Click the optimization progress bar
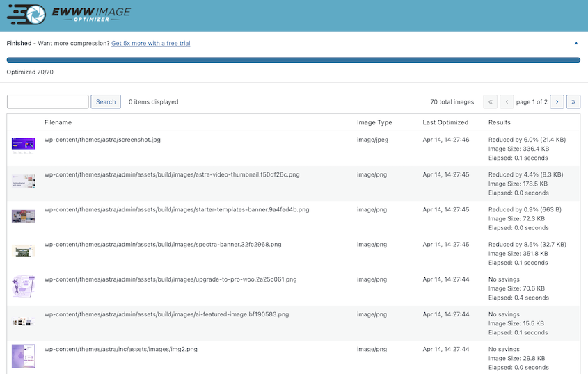Viewport: 588px width, 374px height. [x=293, y=60]
